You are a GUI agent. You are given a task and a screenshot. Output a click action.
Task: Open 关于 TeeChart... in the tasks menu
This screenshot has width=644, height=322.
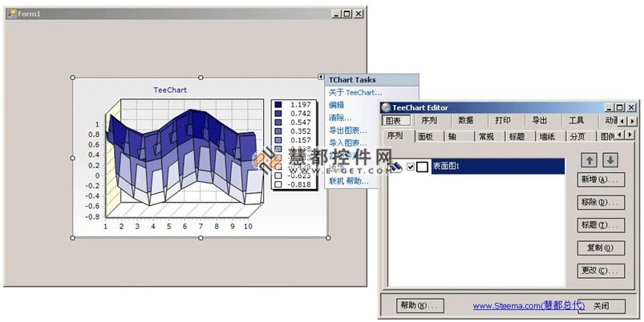354,93
